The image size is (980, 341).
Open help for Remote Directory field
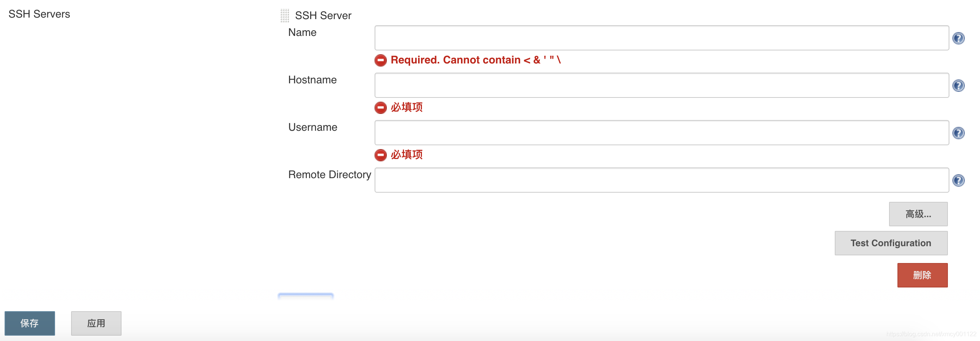tap(958, 180)
